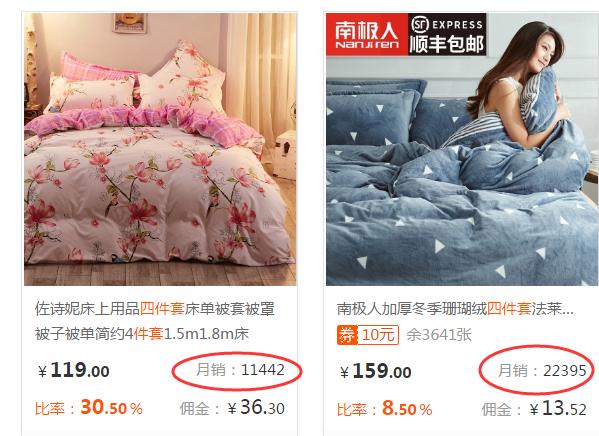Open the blue Nanjiren bedding product image

[462, 149]
